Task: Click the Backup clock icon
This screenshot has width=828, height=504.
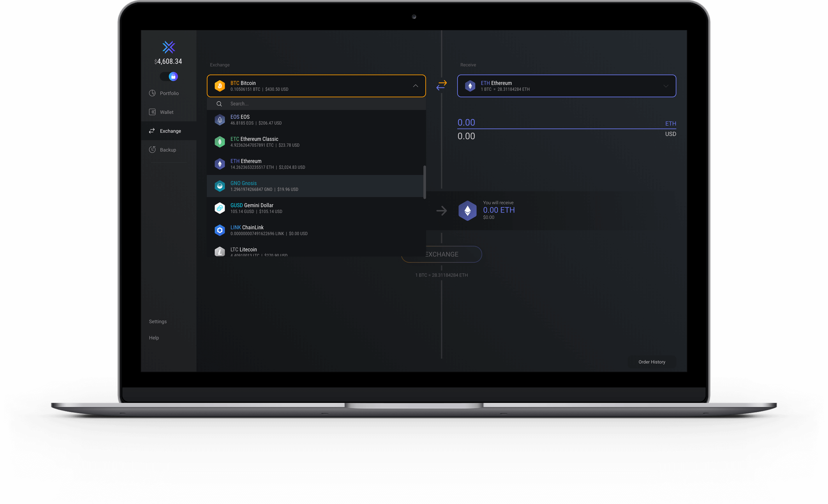Action: tap(152, 150)
